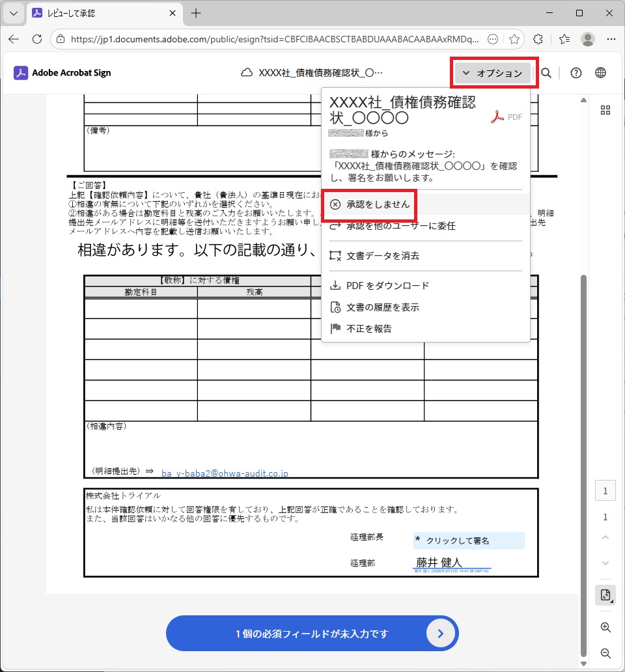The width and height of the screenshot is (625, 672).
Task: Select PDF をダウンロード menu item
Action: click(387, 285)
